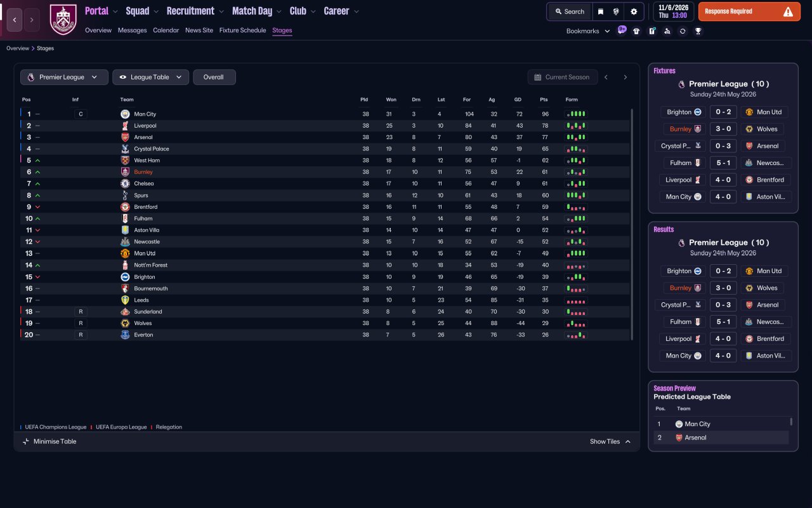This screenshot has width=812, height=508.
Task: Expand the Career menu chevron
Action: pos(356,11)
